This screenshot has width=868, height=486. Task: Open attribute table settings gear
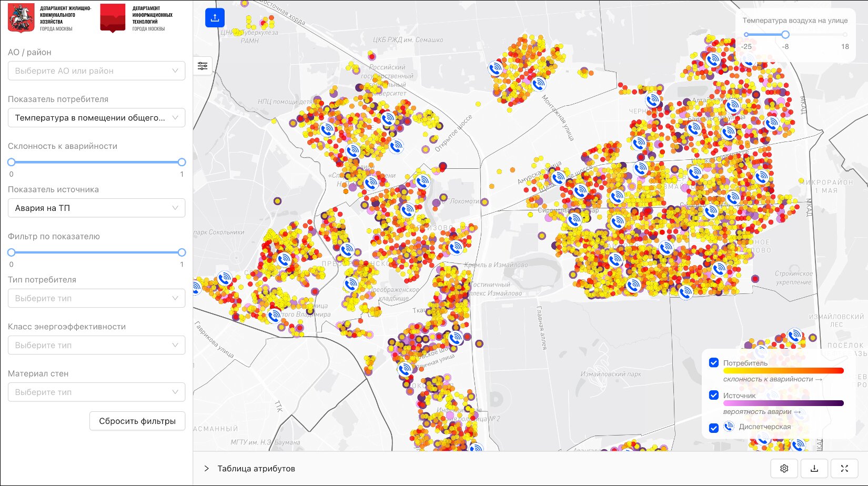[784, 469]
